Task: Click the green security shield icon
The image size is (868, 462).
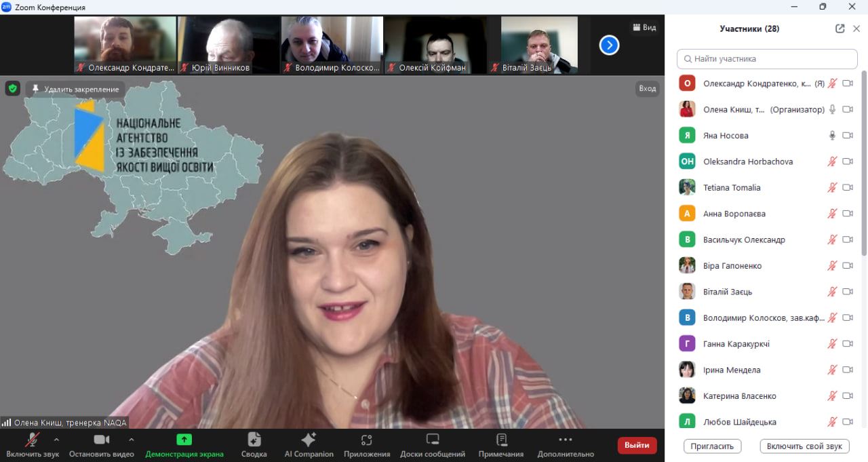Action: [x=13, y=88]
